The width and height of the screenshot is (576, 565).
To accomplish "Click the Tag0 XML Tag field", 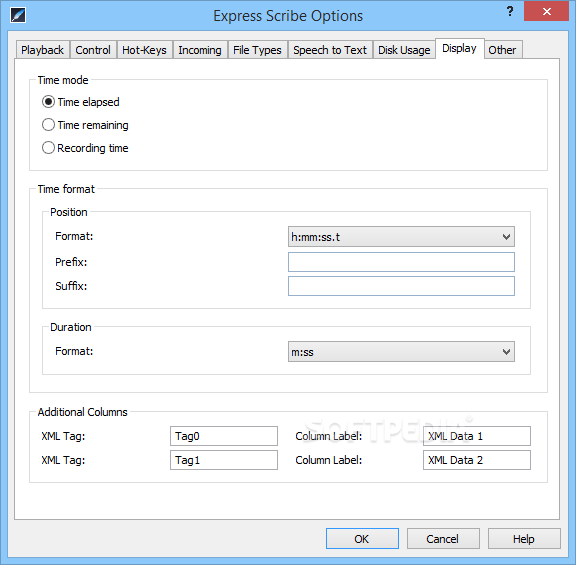I will (224, 436).
